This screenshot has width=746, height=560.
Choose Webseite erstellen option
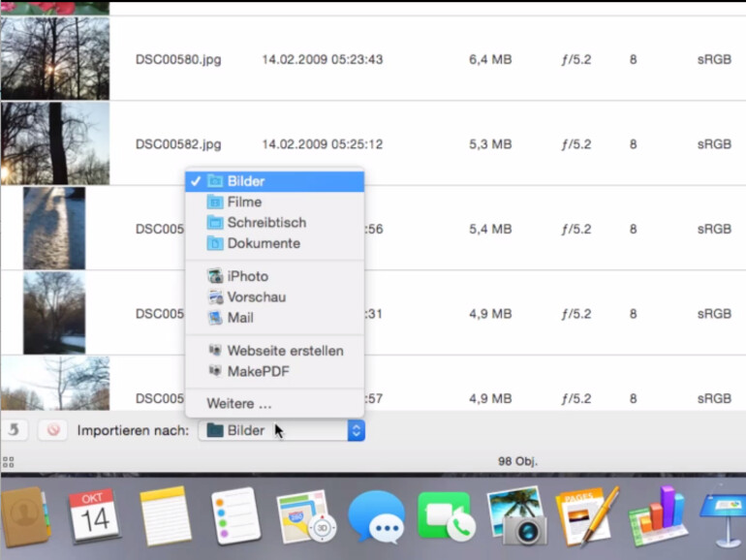click(274, 351)
